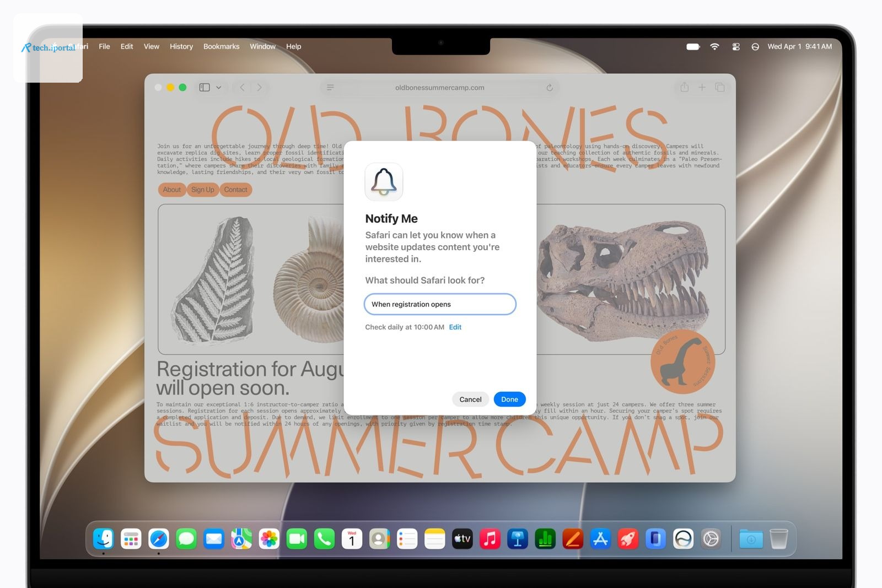Toggle the Safari sidebar button
This screenshot has width=882, height=588.
coord(205,88)
